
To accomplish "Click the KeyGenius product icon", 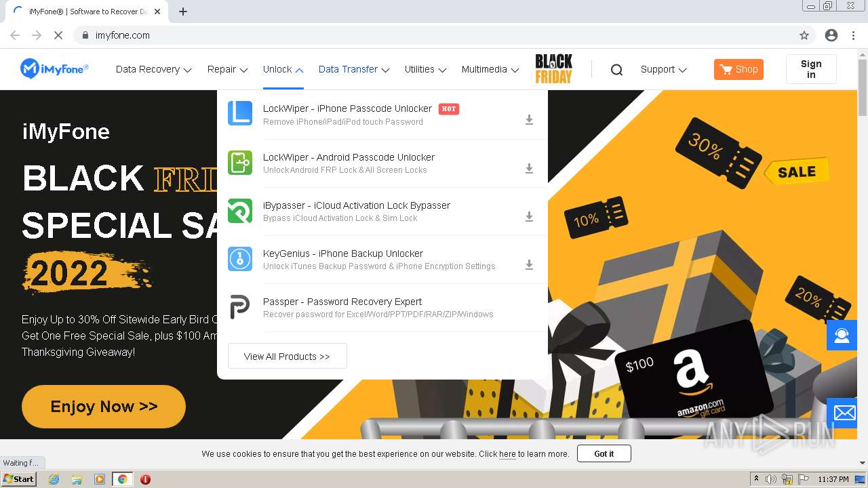I will (240, 258).
